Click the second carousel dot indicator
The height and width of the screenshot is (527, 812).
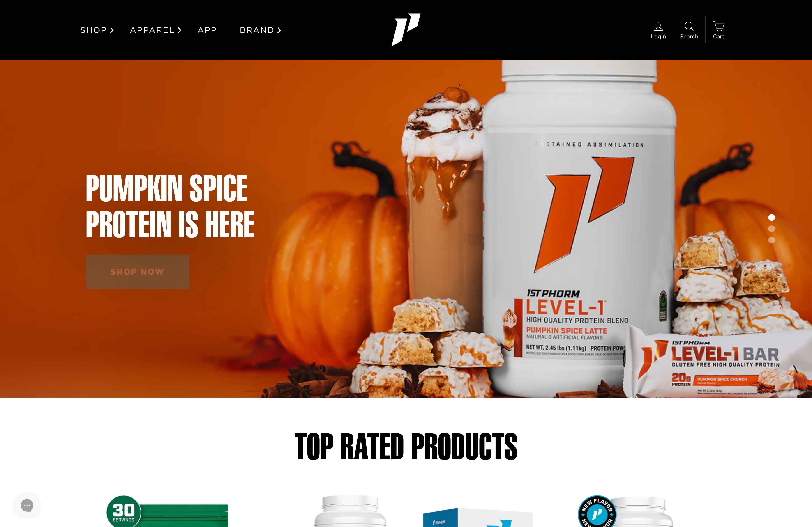click(x=771, y=228)
